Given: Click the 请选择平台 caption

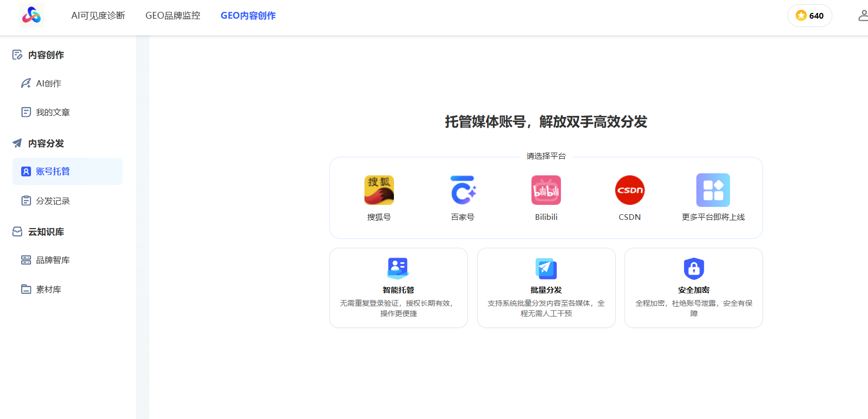Looking at the screenshot, I should coord(546,156).
